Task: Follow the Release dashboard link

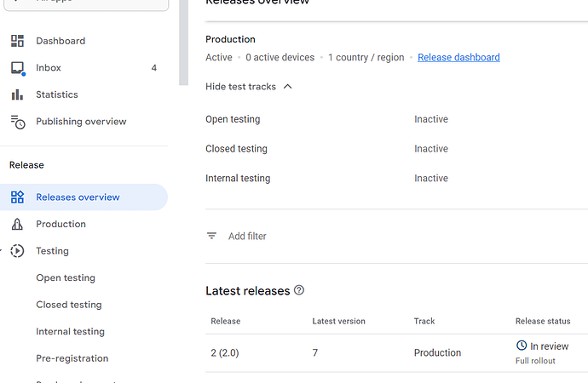Action: tap(458, 57)
